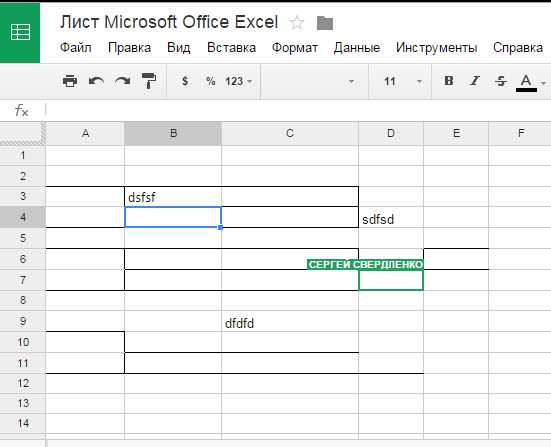
Task: Open the 123 number formats dropdown
Action: tap(239, 82)
